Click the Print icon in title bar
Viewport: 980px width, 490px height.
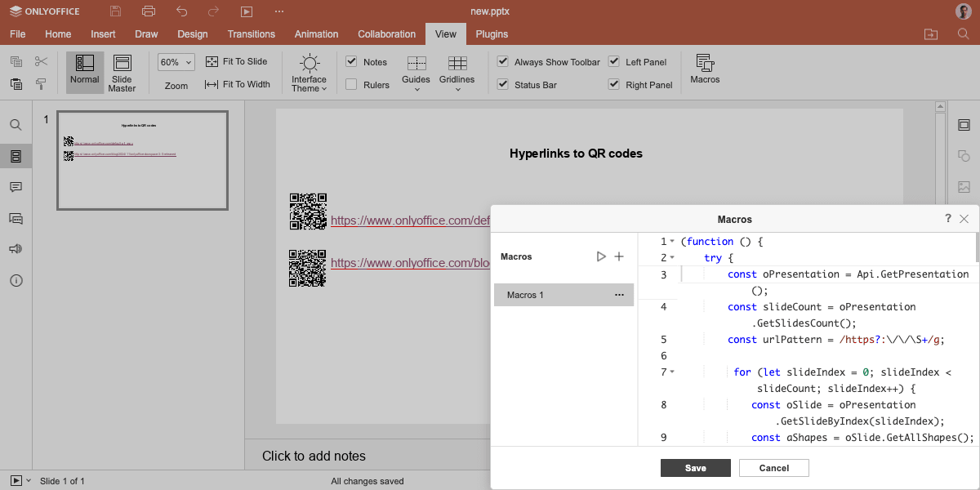click(149, 11)
